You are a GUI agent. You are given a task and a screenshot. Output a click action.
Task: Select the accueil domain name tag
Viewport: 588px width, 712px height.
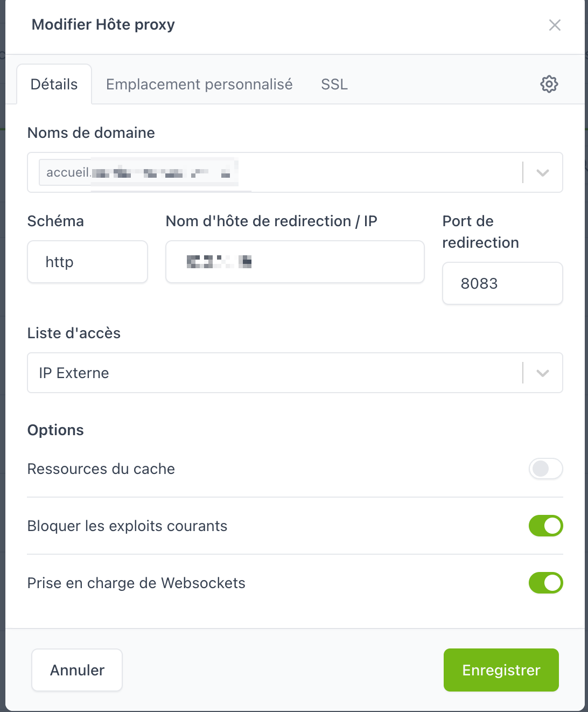click(138, 172)
